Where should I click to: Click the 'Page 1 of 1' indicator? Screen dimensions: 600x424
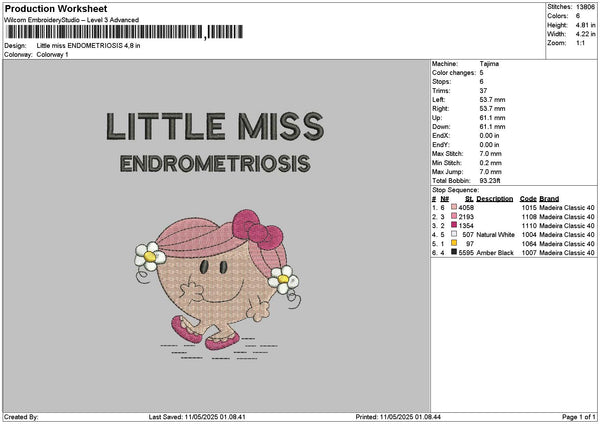(x=579, y=417)
